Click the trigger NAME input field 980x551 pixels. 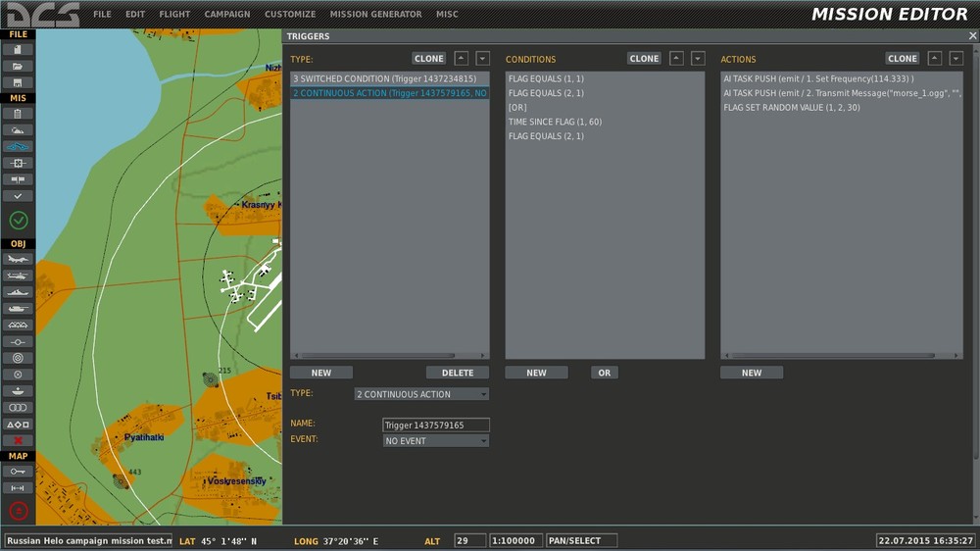435,426
